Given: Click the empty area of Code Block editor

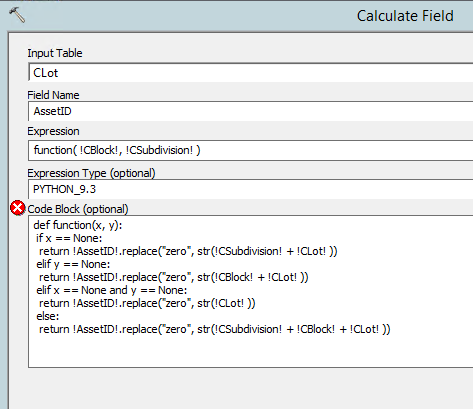Looking at the screenshot, I should [250, 350].
